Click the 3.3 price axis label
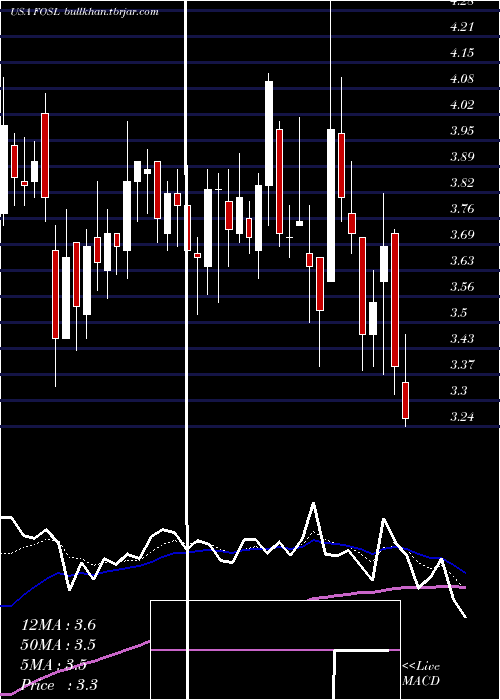The width and height of the screenshot is (500, 700). pos(459,390)
